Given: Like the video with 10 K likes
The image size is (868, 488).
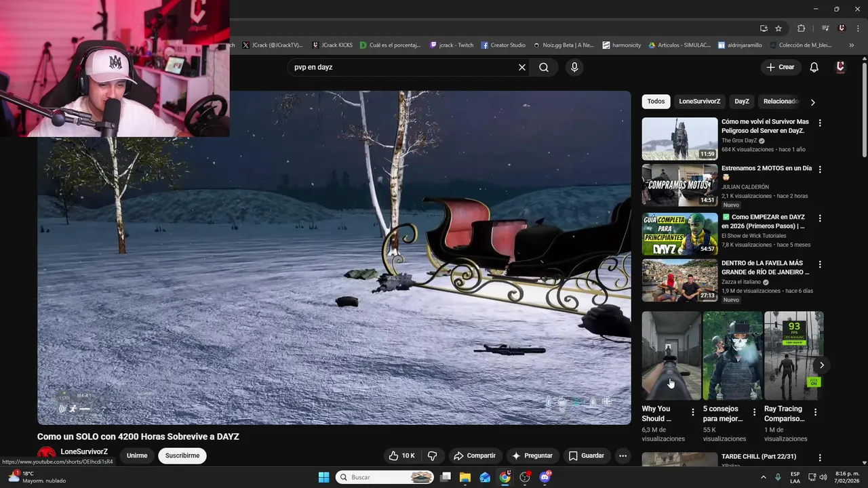Looking at the screenshot, I should 401,455.
